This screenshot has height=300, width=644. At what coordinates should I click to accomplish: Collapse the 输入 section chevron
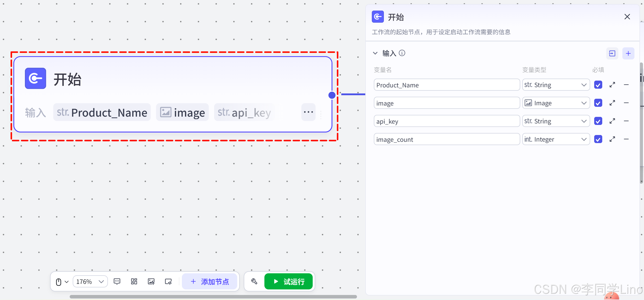coord(375,53)
